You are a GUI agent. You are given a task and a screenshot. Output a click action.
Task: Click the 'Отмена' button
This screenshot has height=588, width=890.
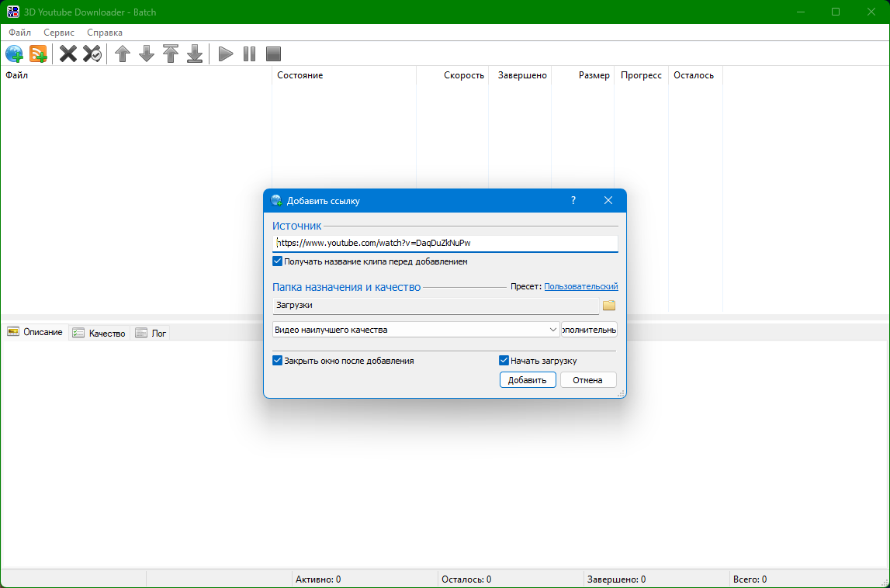tap(587, 380)
